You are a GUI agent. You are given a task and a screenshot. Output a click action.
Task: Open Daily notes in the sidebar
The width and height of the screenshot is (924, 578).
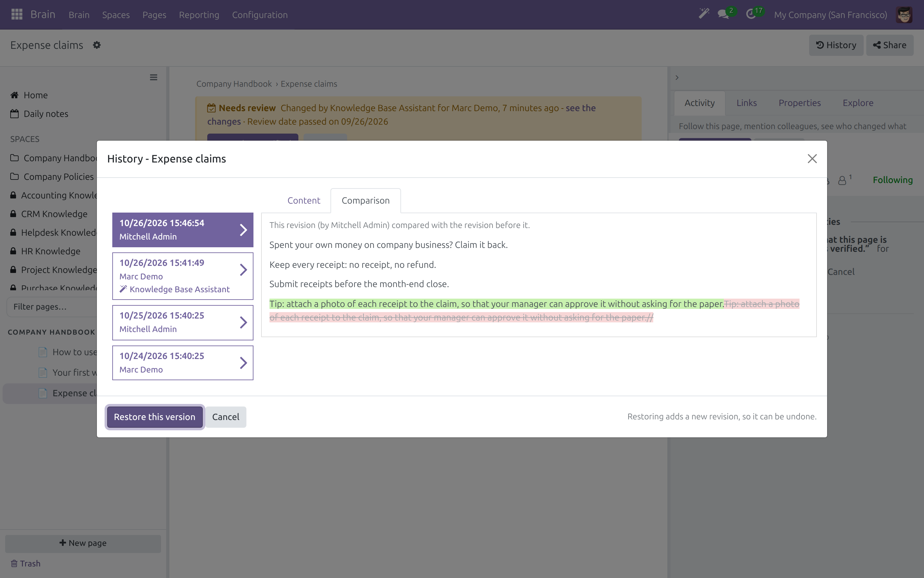39,114
